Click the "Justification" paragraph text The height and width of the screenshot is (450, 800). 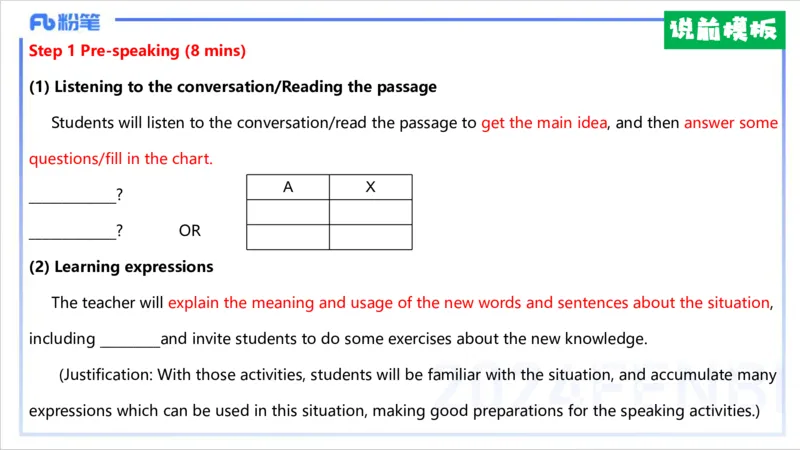pyautogui.click(x=400, y=376)
